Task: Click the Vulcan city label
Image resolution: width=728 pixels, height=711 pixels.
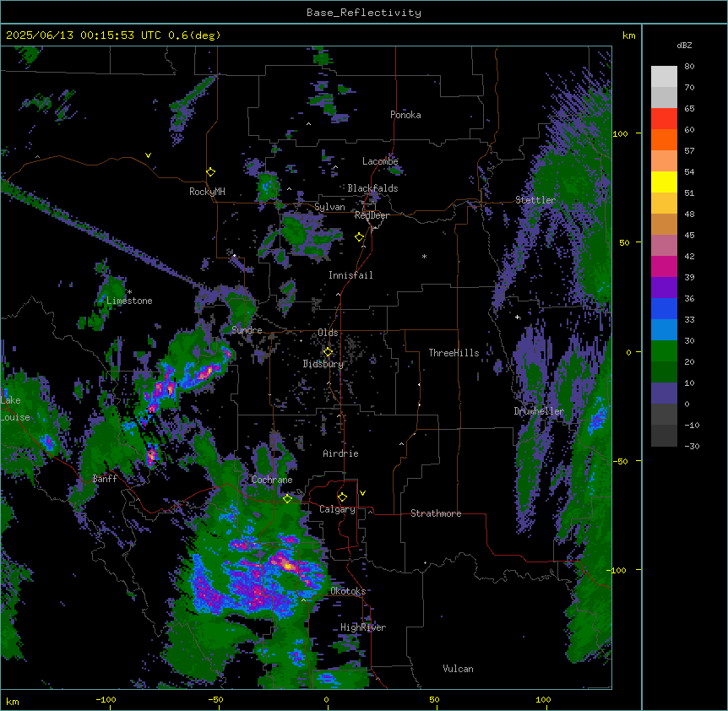Action: pyautogui.click(x=459, y=670)
